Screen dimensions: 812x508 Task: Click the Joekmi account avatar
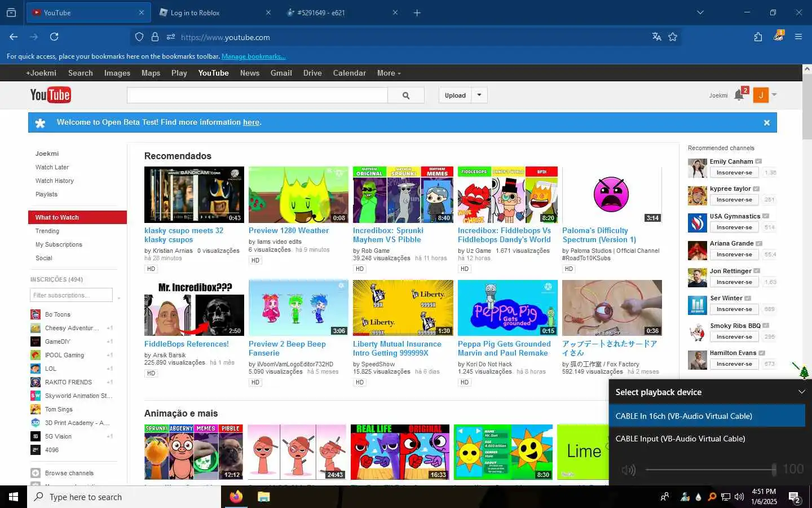(761, 95)
